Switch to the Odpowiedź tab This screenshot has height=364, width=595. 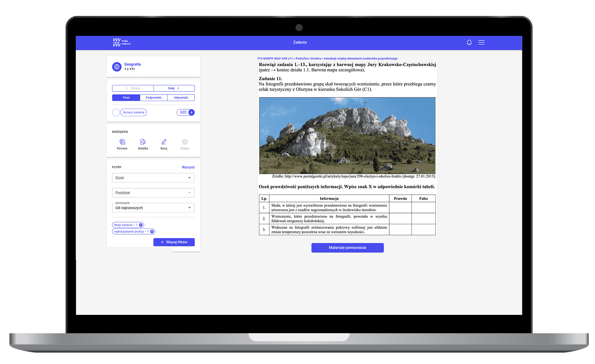(x=181, y=98)
